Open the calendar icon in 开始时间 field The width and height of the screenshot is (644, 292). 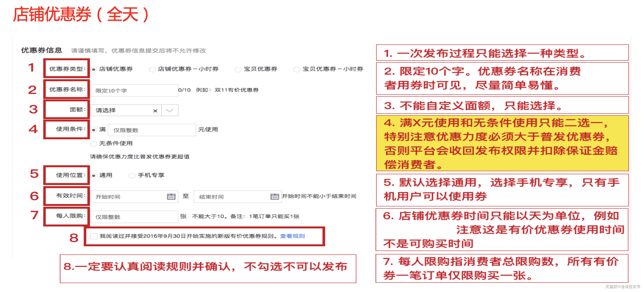(171, 197)
